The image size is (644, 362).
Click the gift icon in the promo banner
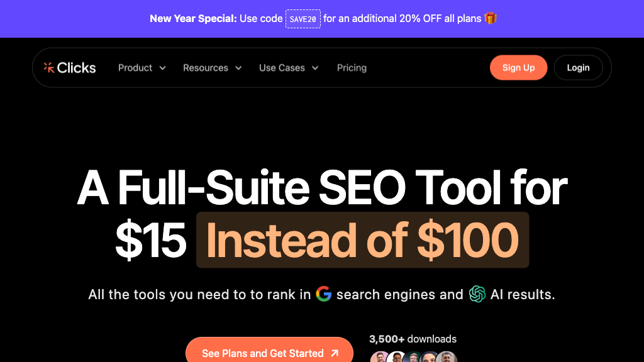pyautogui.click(x=491, y=18)
